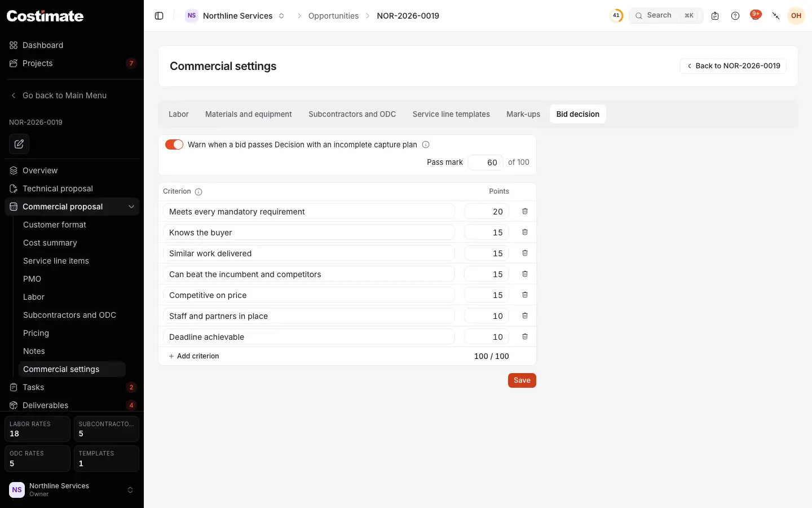Click the progress ring showing 41
The height and width of the screenshot is (508, 812).
click(x=616, y=16)
